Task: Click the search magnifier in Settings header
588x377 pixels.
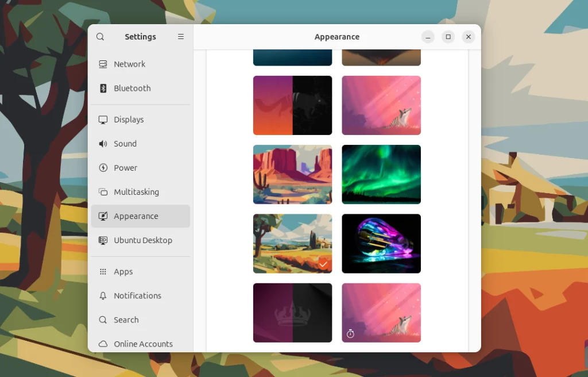Action: pos(100,36)
